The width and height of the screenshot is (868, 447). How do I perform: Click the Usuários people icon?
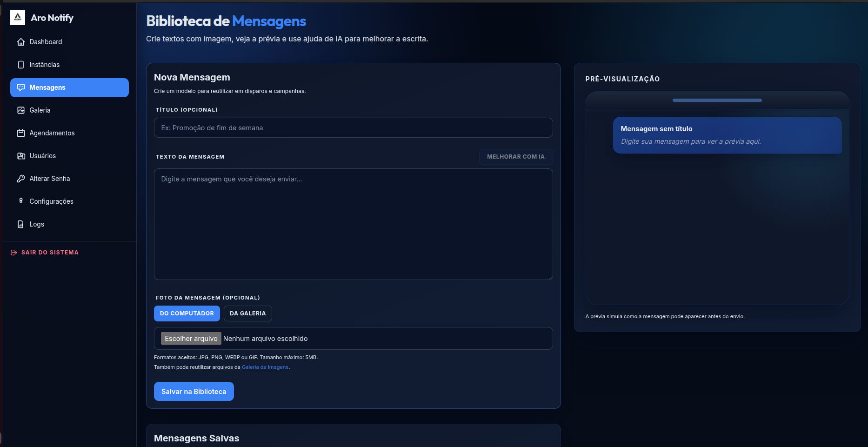click(x=21, y=156)
